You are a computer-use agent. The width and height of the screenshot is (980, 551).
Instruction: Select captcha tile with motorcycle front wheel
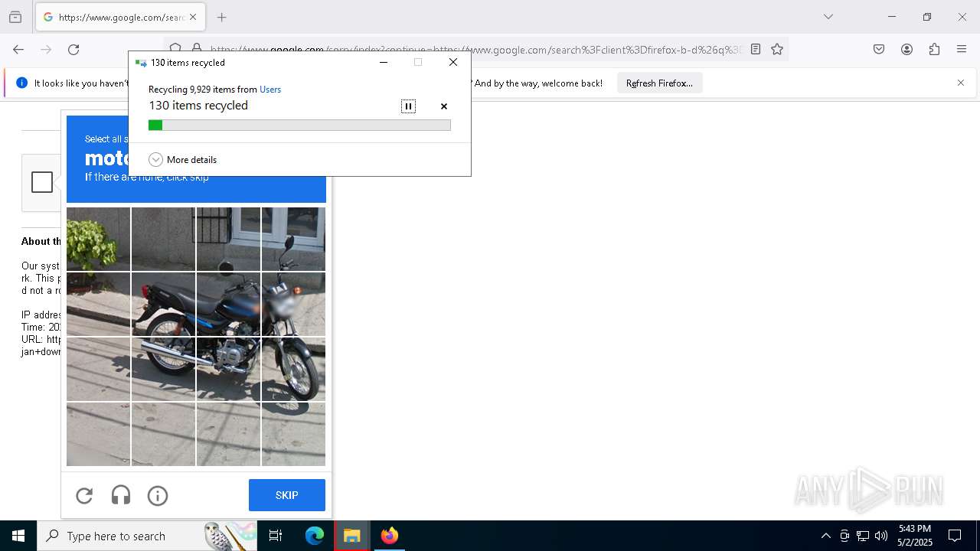coord(293,369)
